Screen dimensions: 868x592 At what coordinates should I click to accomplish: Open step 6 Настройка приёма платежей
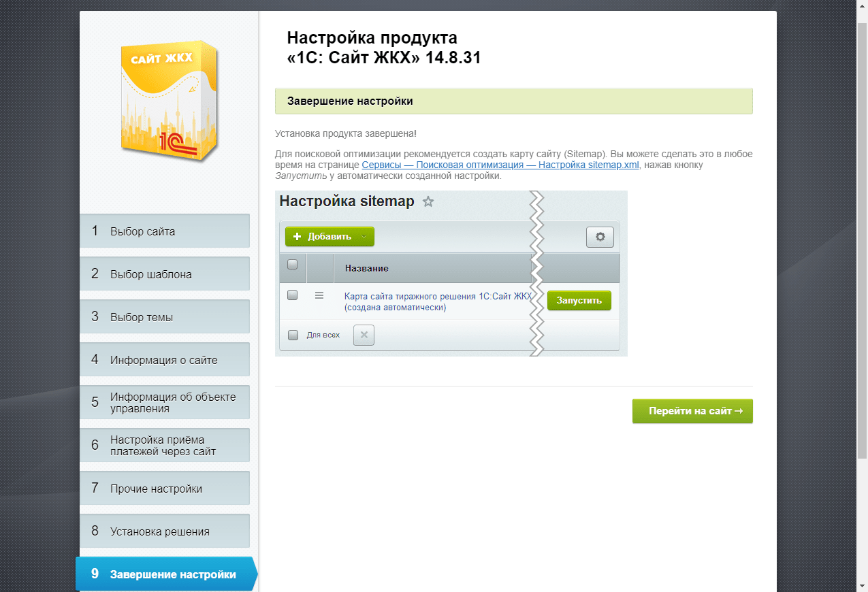pyautogui.click(x=164, y=445)
